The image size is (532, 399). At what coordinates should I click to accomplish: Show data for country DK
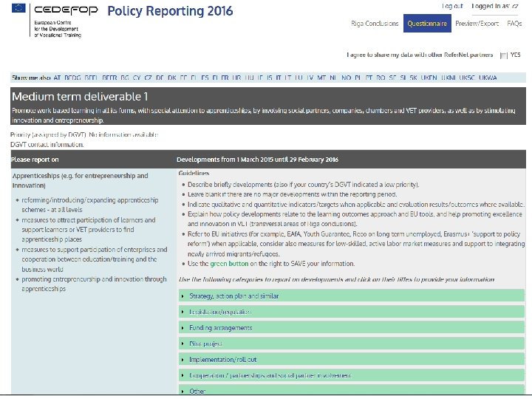(x=172, y=78)
